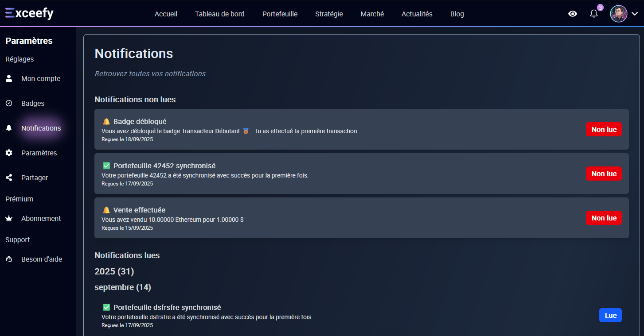
Task: Open the user avatar picture
Action: pyautogui.click(x=618, y=14)
